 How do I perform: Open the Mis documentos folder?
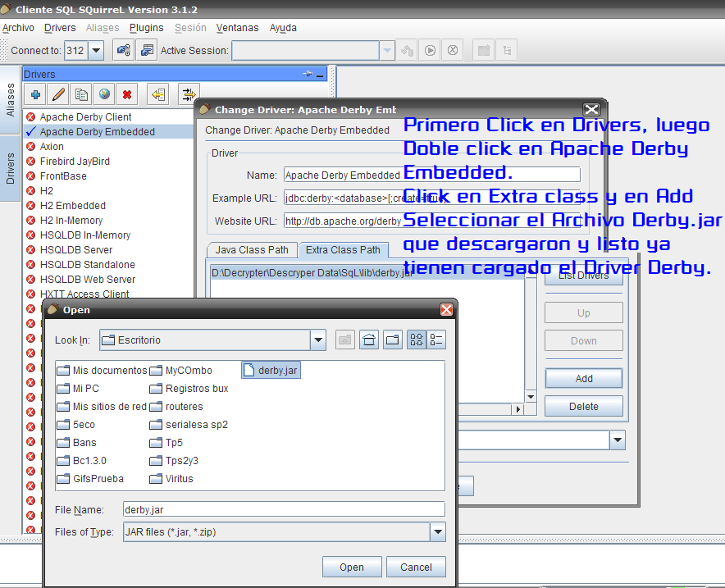click(102, 371)
